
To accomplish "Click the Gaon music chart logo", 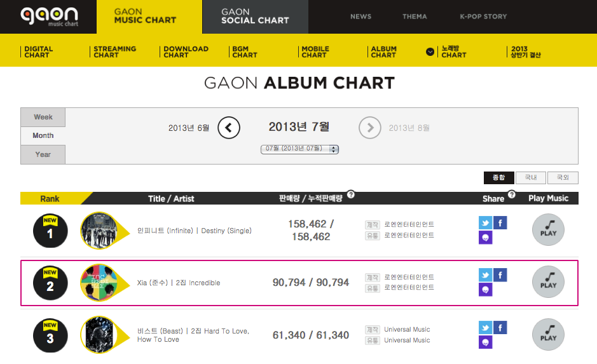I will tap(48, 16).
